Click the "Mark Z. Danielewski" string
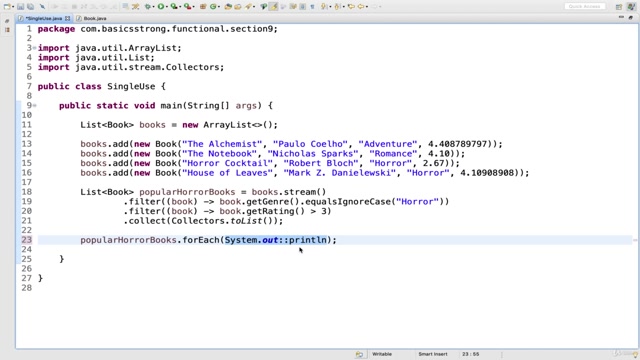Image resolution: width=640 pixels, height=360 pixels. tap(340, 173)
